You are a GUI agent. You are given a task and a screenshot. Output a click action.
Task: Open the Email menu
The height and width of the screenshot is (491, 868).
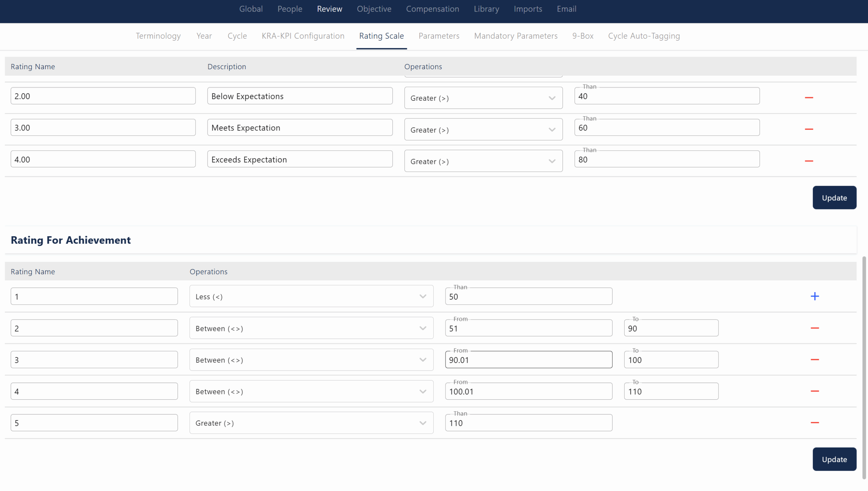(566, 9)
